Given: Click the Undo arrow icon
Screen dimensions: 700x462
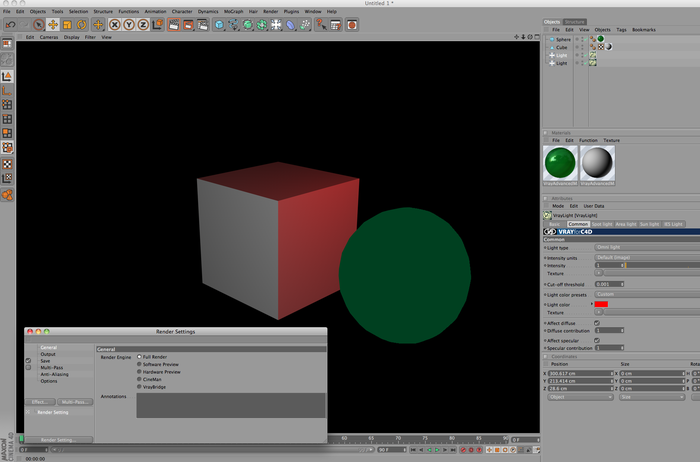Looking at the screenshot, I should (x=10, y=25).
